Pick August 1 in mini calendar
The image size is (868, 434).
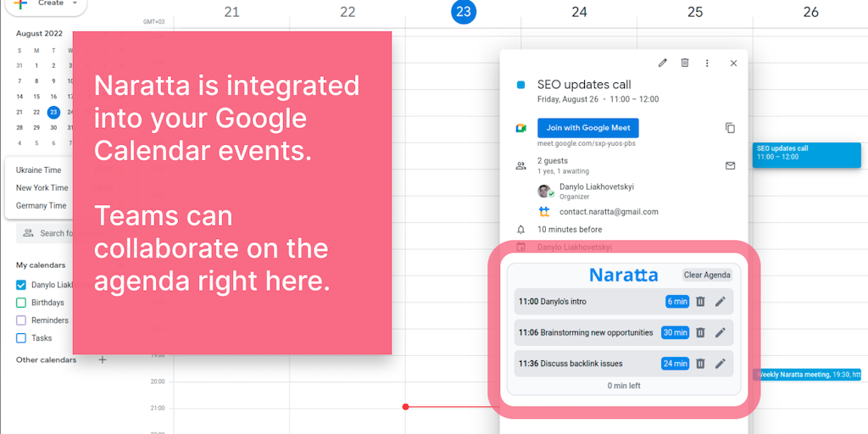coord(36,65)
